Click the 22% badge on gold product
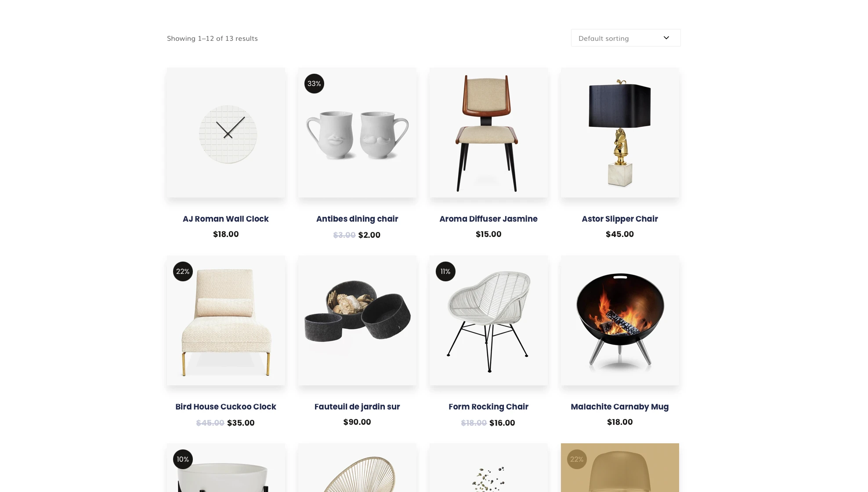The width and height of the screenshot is (868, 492). (x=577, y=459)
